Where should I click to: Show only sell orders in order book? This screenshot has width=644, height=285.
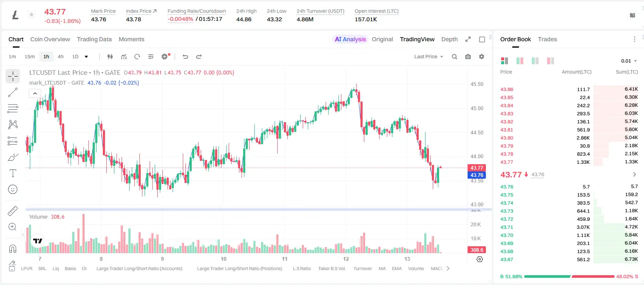pyautogui.click(x=550, y=61)
